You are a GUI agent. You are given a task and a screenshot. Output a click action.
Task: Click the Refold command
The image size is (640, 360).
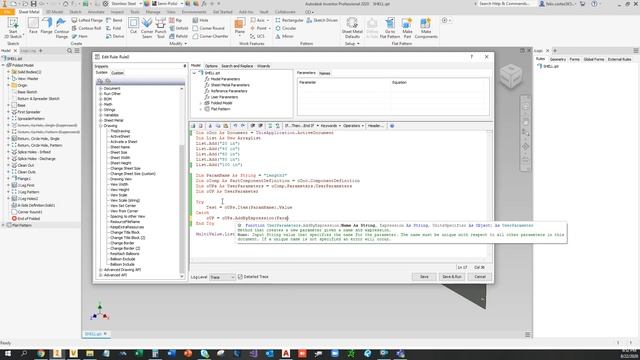(x=178, y=36)
